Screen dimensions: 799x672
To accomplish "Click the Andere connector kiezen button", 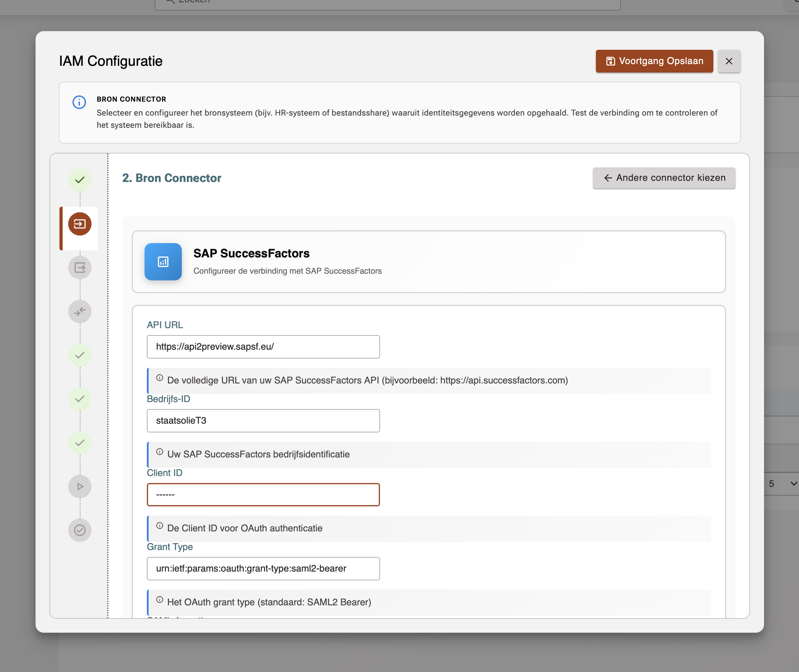I will click(x=664, y=178).
